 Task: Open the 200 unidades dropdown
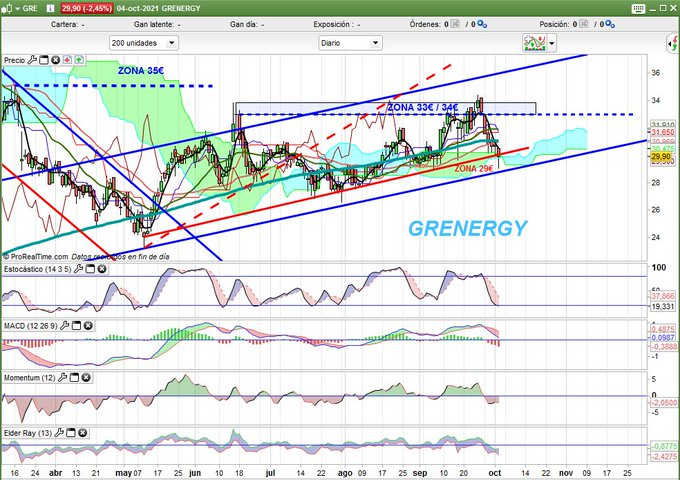pyautogui.click(x=144, y=43)
